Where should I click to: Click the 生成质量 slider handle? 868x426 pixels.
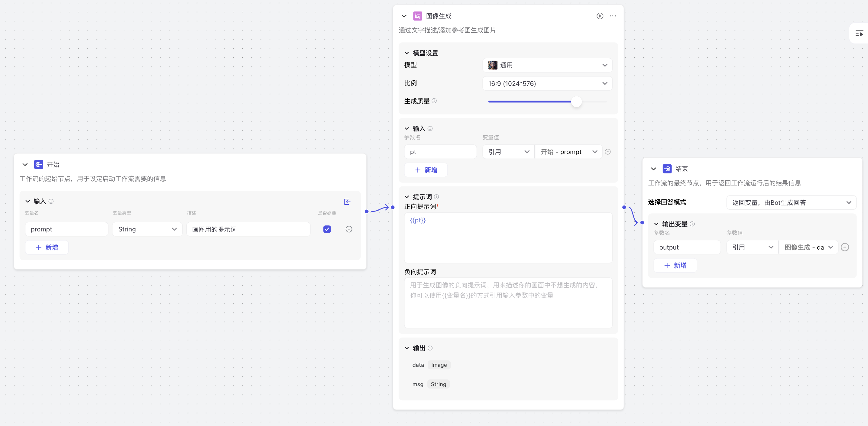point(577,102)
